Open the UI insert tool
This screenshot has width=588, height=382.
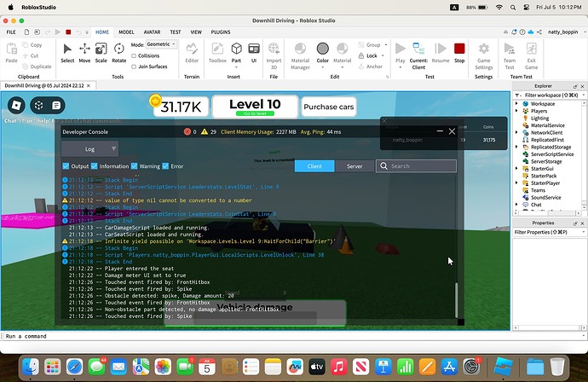pyautogui.click(x=254, y=53)
